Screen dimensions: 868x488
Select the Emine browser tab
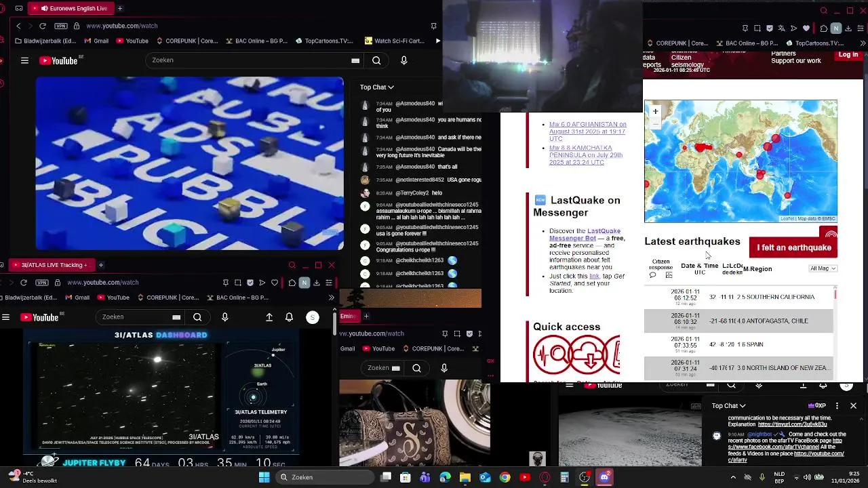[x=348, y=316]
